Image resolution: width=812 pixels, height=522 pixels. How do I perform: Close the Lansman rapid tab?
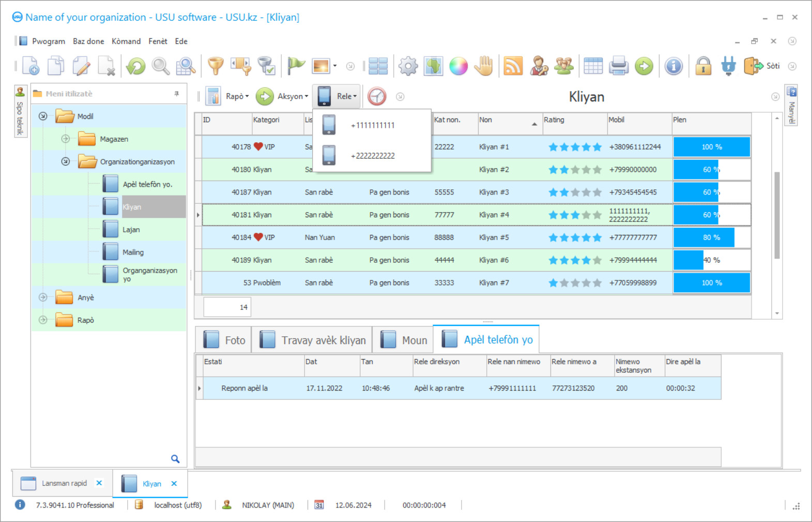(99, 483)
